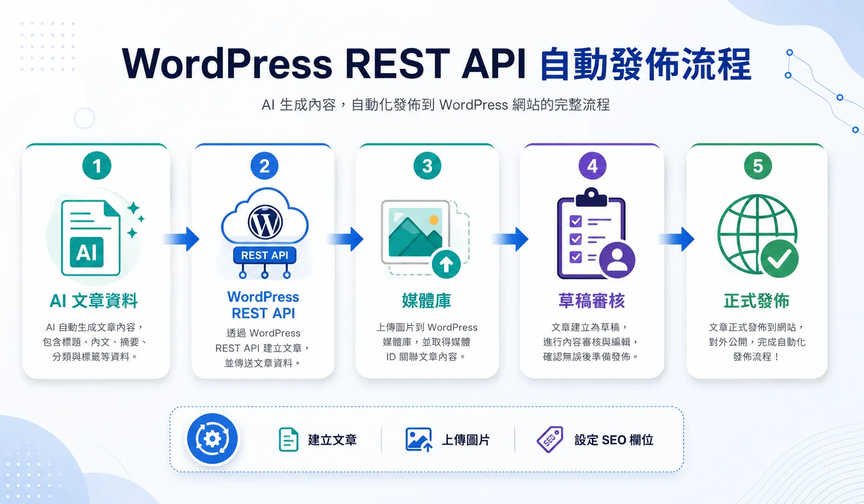The height and width of the screenshot is (504, 864).
Task: Click the green upload arrow circle
Action: click(446, 264)
